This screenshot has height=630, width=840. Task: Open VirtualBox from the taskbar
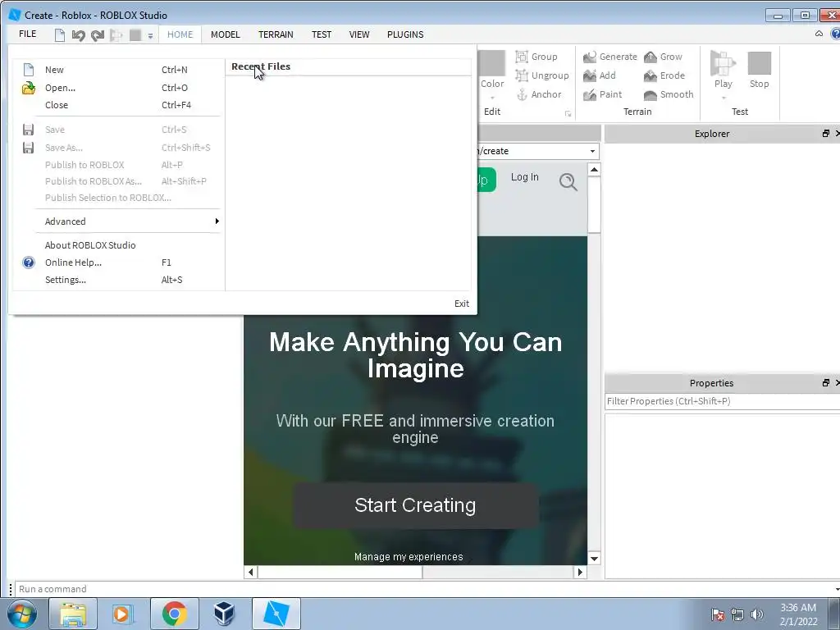[x=224, y=614]
